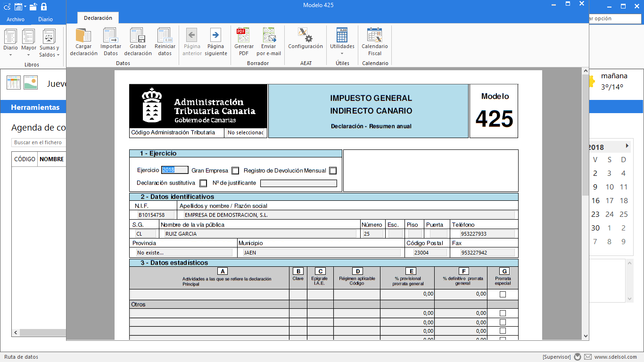The image size is (644, 362).
Task: Expand the Utilidades dropdown
Action: point(342,42)
